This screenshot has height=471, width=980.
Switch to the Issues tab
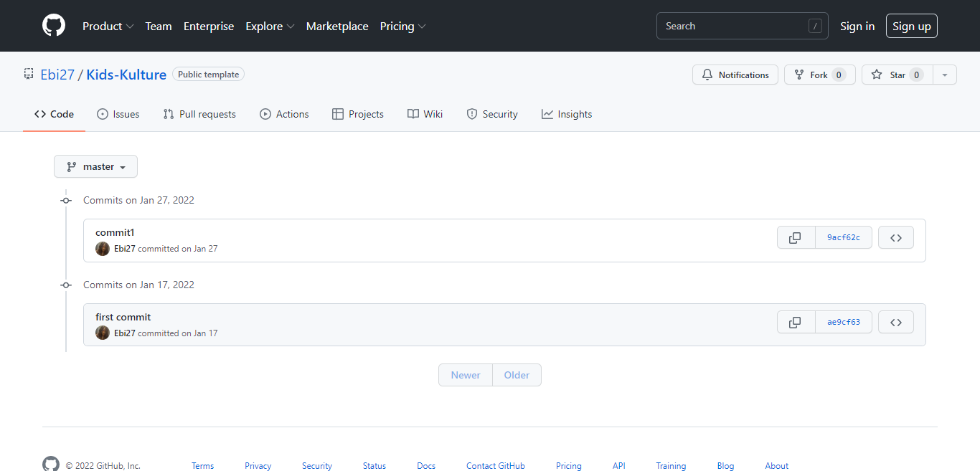[118, 114]
